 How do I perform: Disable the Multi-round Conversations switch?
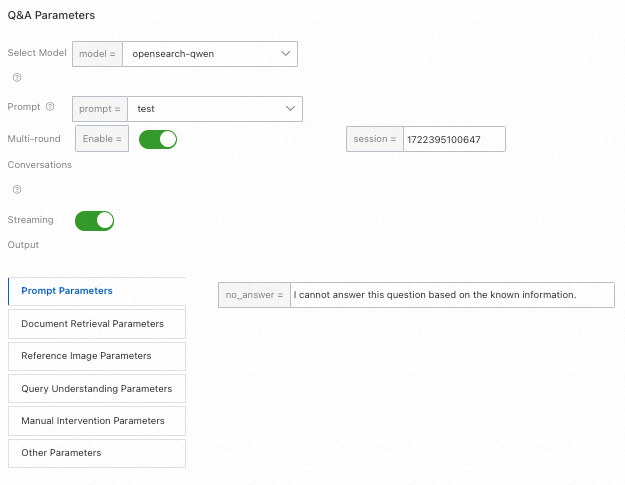pos(158,139)
